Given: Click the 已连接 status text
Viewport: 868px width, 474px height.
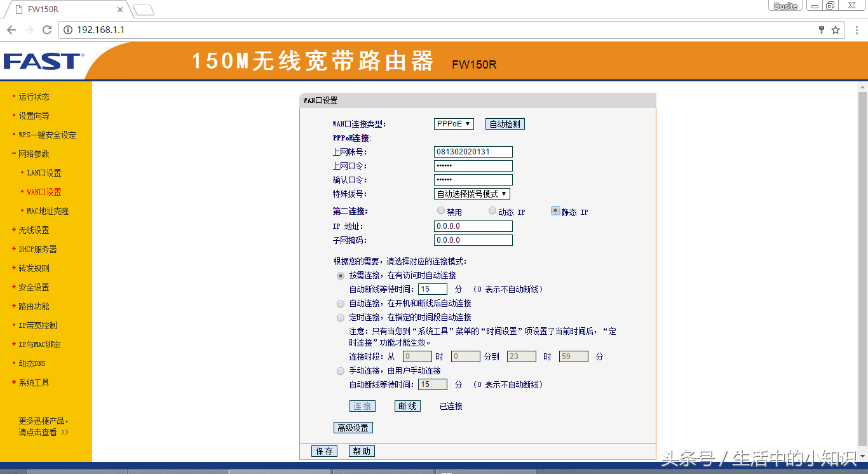Looking at the screenshot, I should (451, 407).
